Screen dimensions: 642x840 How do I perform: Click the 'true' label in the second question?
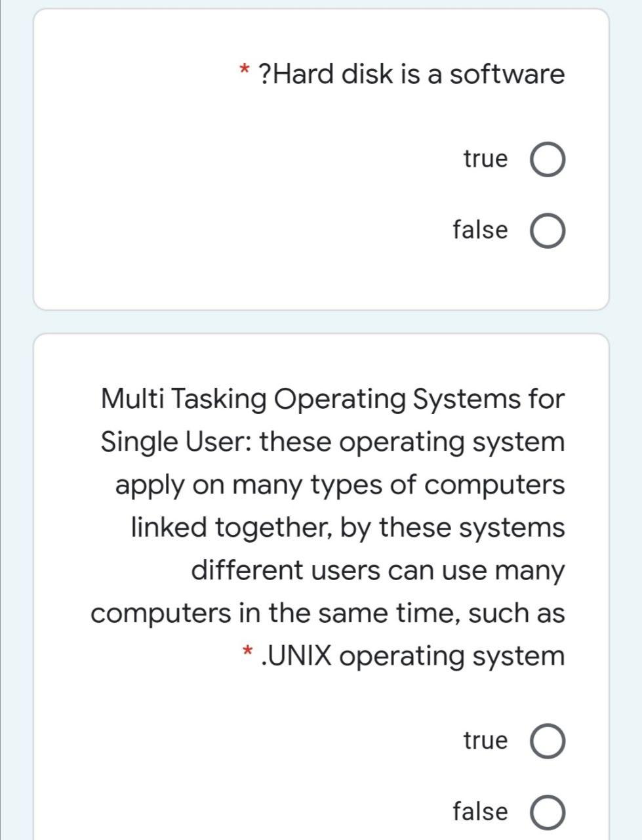coord(485,740)
